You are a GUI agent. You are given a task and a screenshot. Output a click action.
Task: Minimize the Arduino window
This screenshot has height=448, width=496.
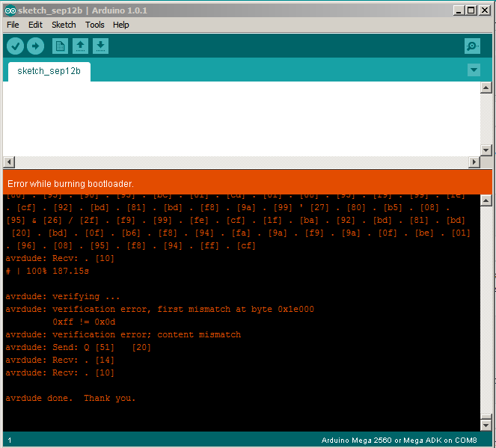(x=459, y=10)
